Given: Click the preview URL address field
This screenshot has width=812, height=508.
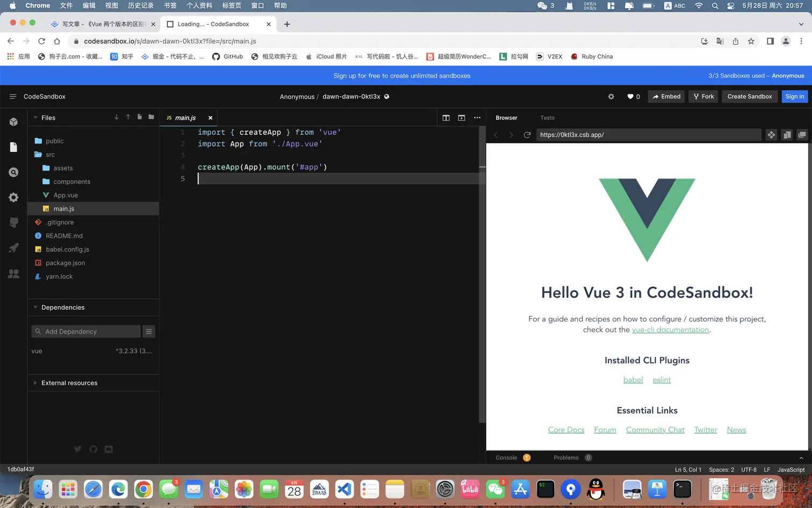Looking at the screenshot, I should tap(649, 135).
